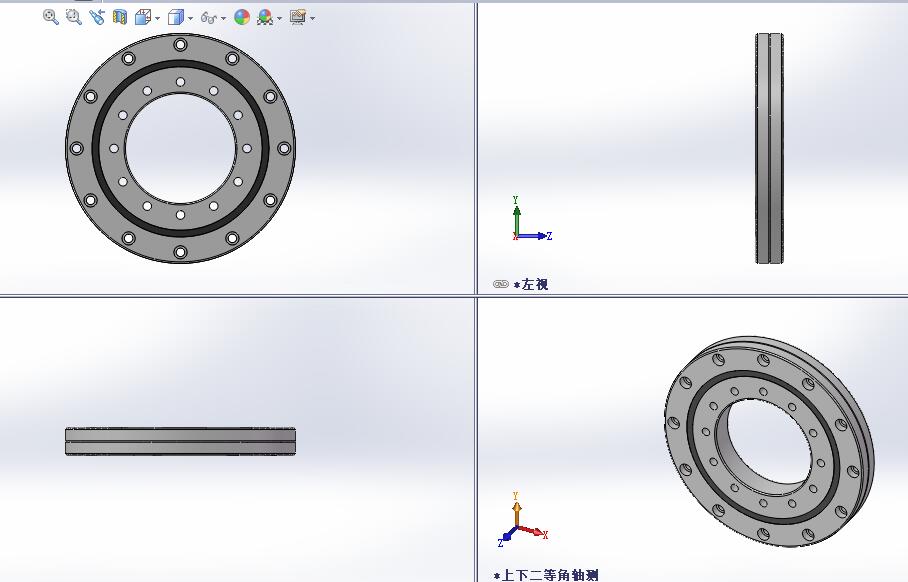The image size is (908, 582).
Task: Activate the Section View tool
Action: (120, 17)
